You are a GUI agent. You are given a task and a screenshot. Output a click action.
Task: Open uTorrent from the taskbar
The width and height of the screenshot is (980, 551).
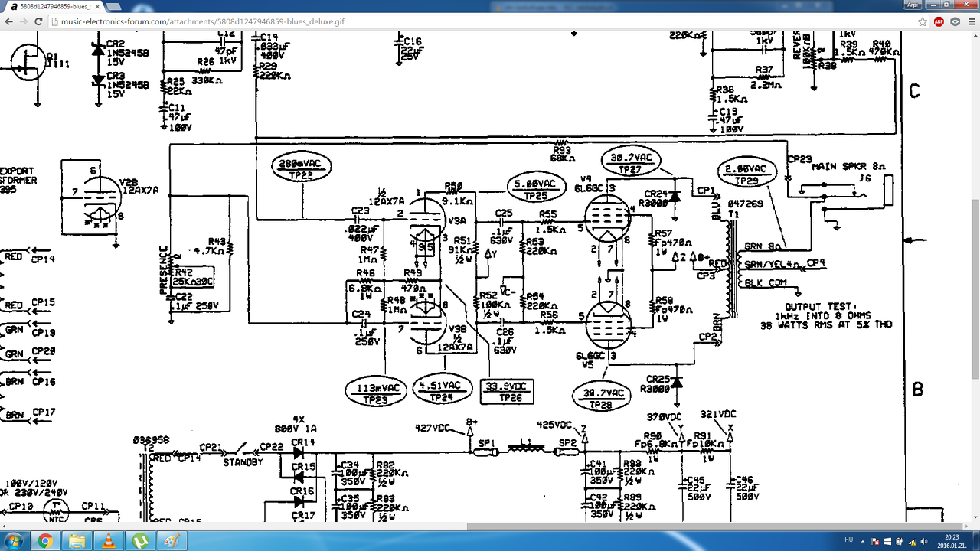tap(139, 541)
